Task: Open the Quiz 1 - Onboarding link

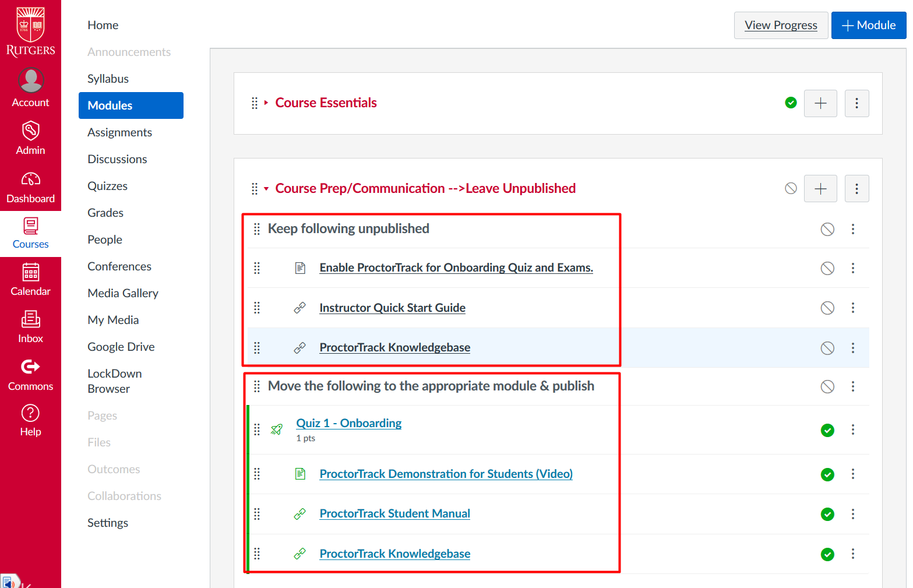Action: [349, 423]
